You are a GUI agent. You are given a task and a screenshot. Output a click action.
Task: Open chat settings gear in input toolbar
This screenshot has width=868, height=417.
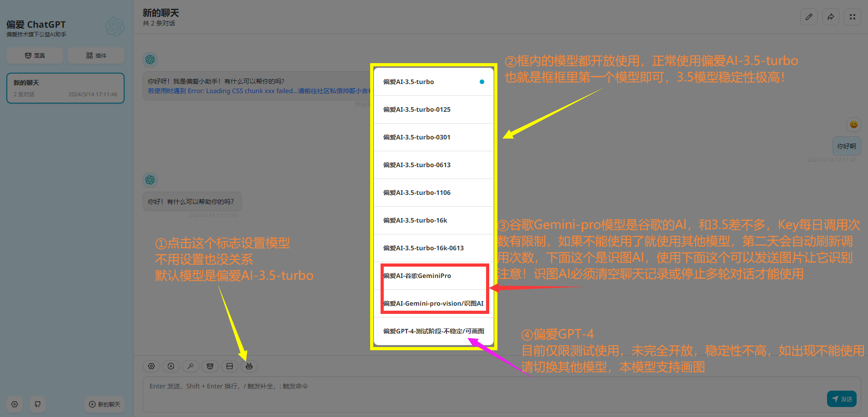click(151, 366)
